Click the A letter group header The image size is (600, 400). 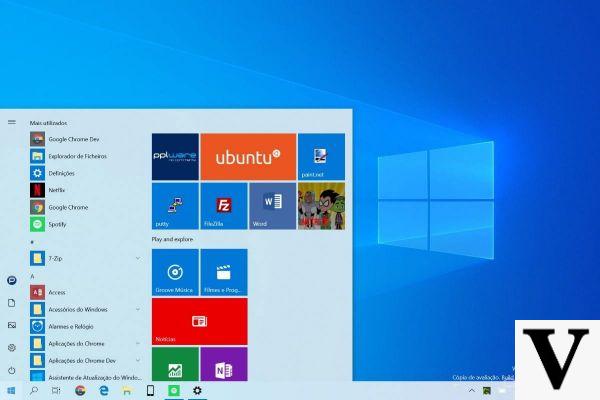coord(33,276)
